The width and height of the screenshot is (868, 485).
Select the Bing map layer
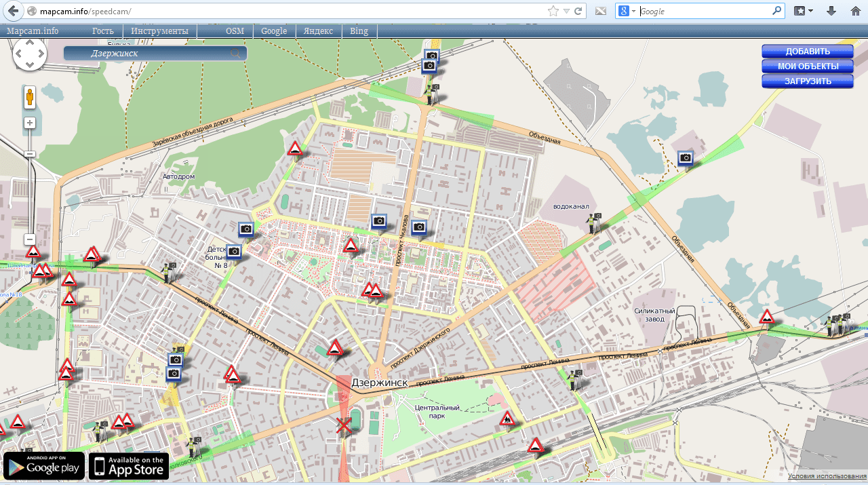359,31
